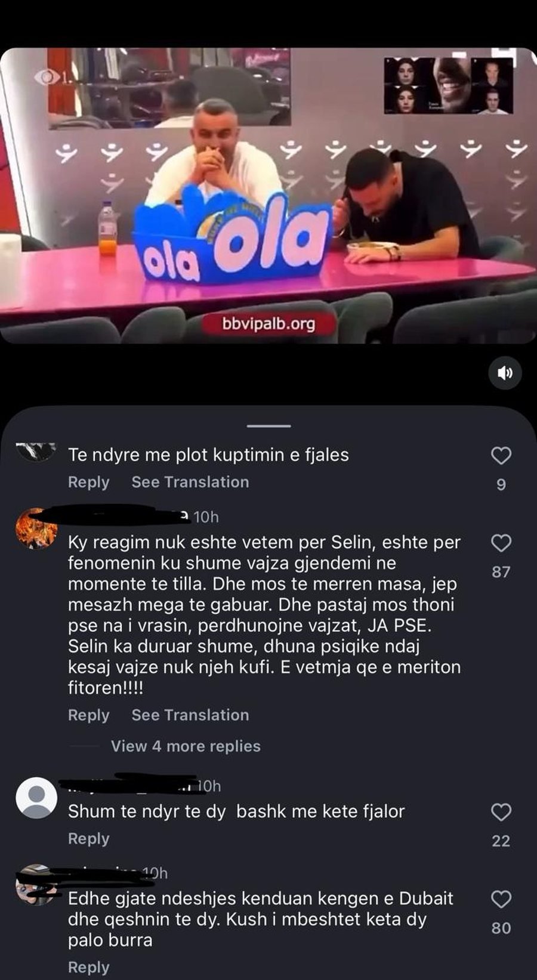The height and width of the screenshot is (980, 537).
Task: Reply to 'Te ndyre me plot kuptimin' comment
Action: [89, 482]
